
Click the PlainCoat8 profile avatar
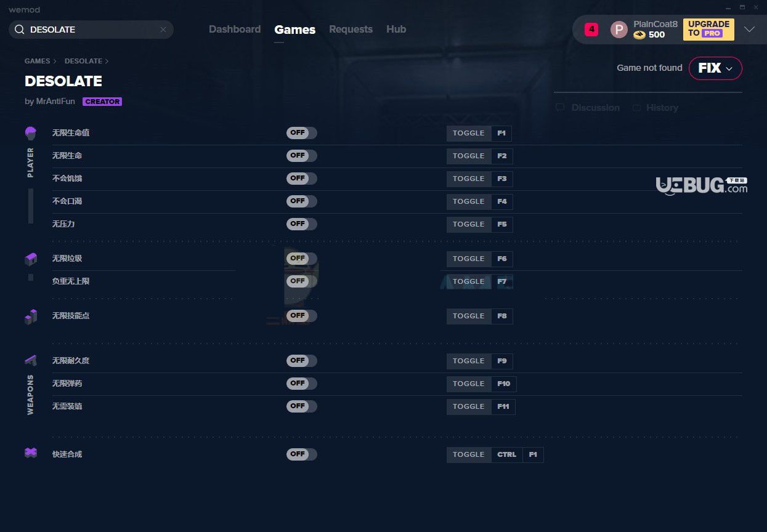(x=619, y=30)
